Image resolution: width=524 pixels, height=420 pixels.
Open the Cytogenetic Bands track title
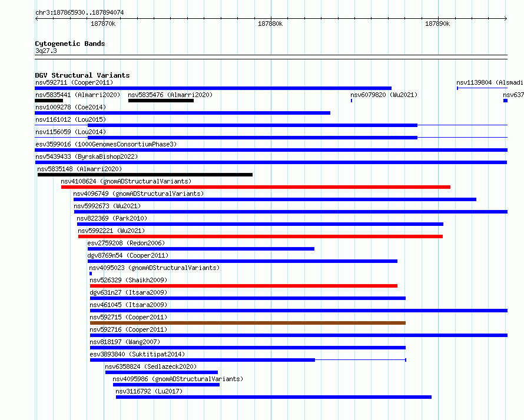point(70,44)
